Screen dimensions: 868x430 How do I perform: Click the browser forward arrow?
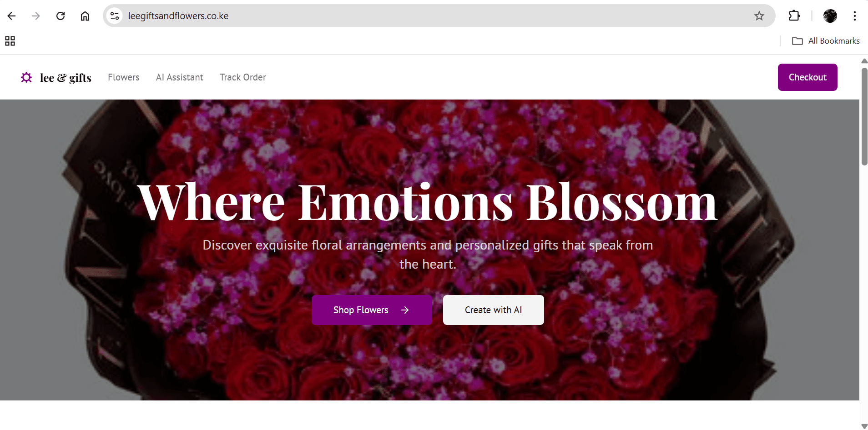tap(36, 16)
